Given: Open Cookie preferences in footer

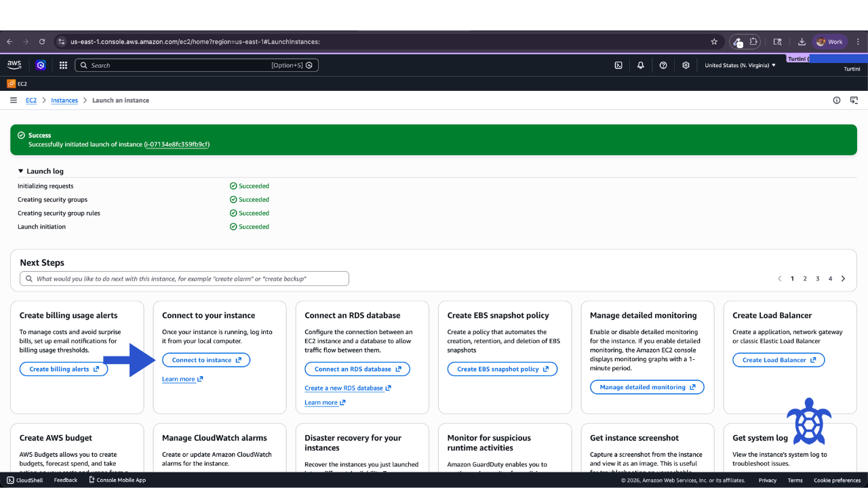Looking at the screenshot, I should [837, 480].
